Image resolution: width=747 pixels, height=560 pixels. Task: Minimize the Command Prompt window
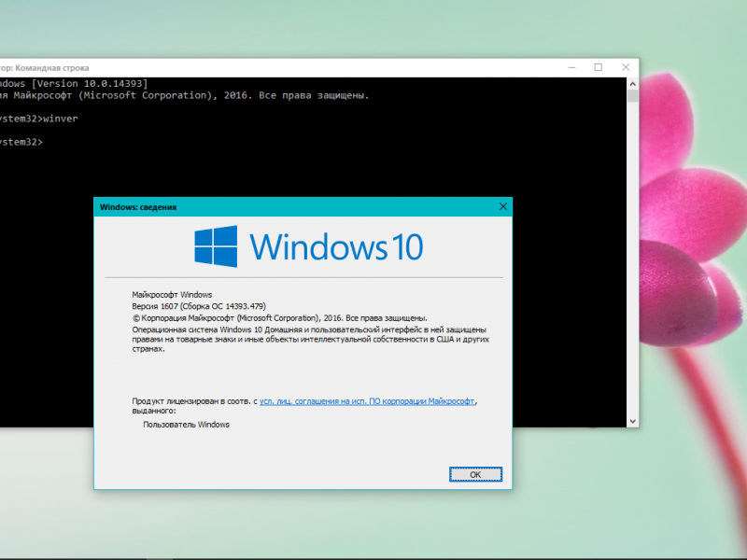(x=571, y=67)
